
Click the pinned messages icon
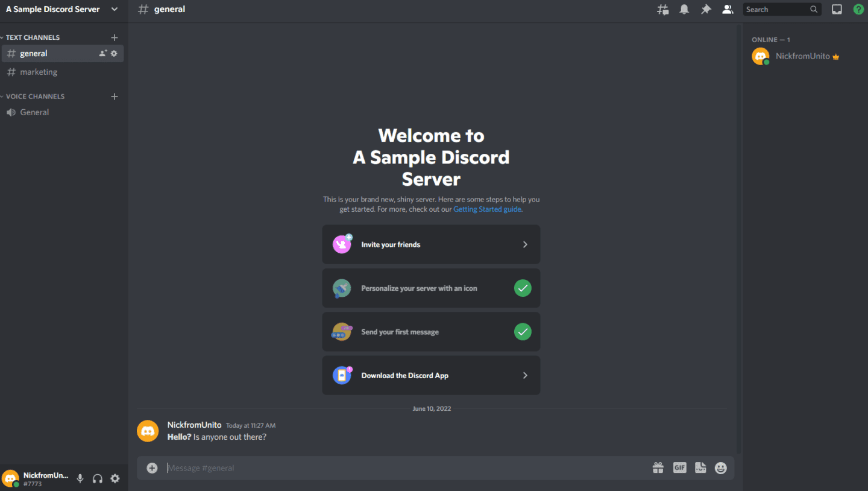click(x=706, y=9)
